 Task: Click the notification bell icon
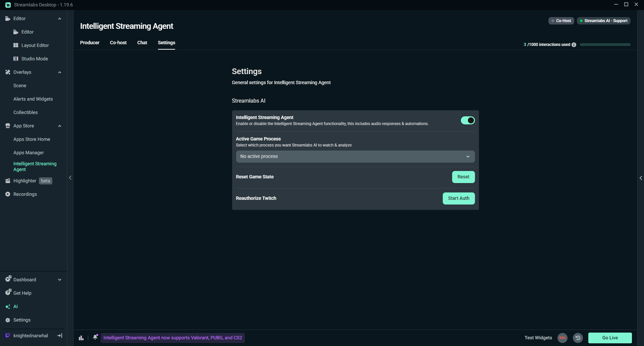coord(95,337)
